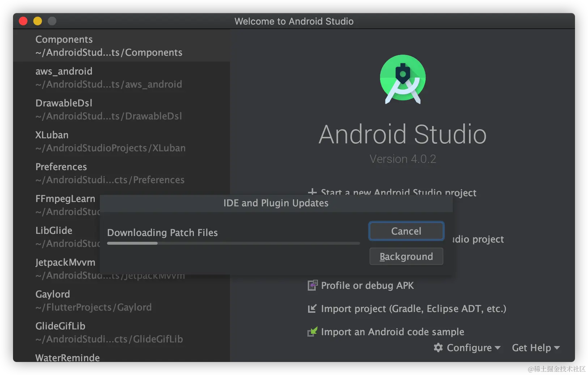Click Start a new Android Studio project

399,192
